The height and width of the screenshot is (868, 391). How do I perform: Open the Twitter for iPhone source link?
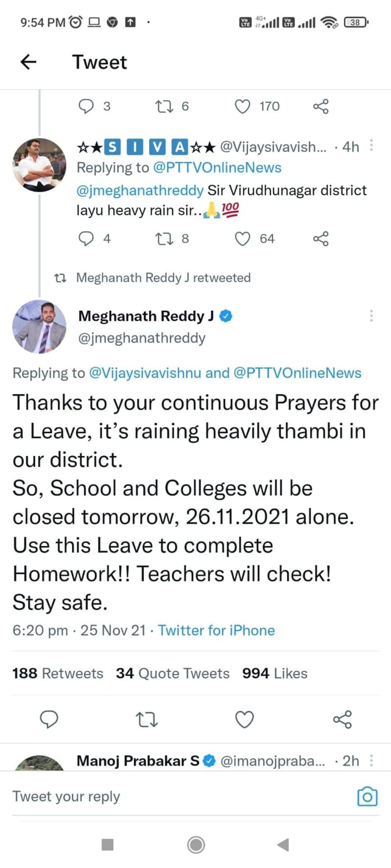pyautogui.click(x=216, y=630)
